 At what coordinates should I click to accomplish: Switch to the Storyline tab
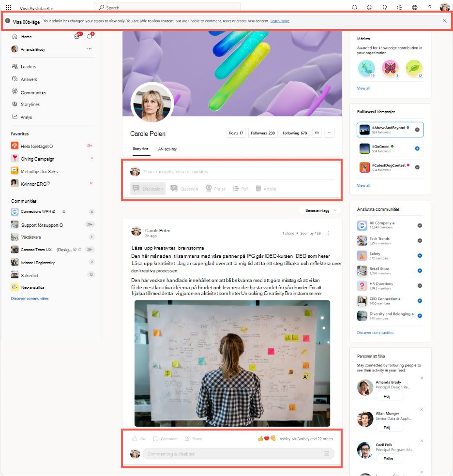coord(140,149)
